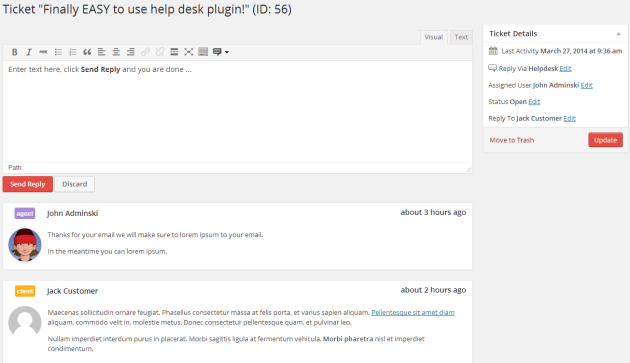Click the Ticket Details panel heading
Viewport: 630px width, 363px height.
point(513,34)
